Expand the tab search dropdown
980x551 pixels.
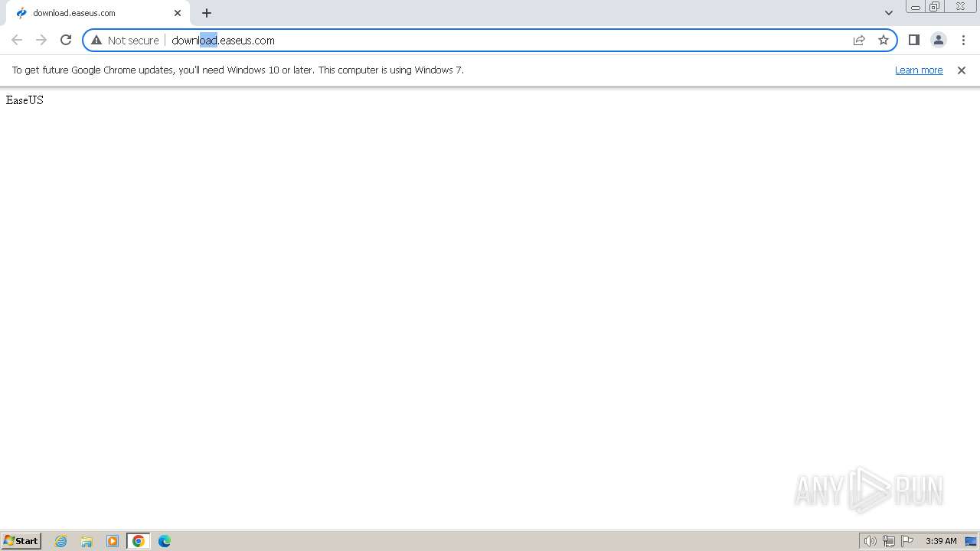click(888, 13)
